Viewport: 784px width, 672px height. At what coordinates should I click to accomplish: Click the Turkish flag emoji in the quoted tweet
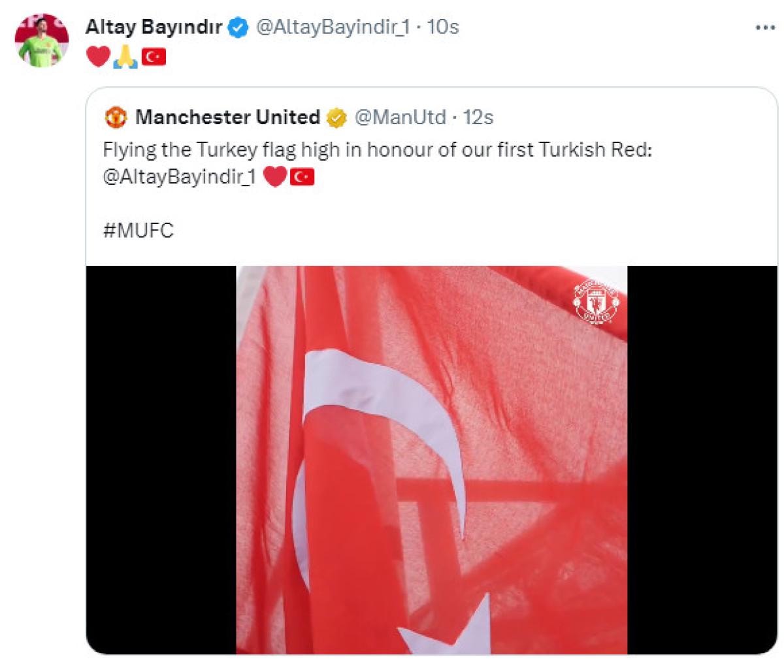click(x=302, y=177)
